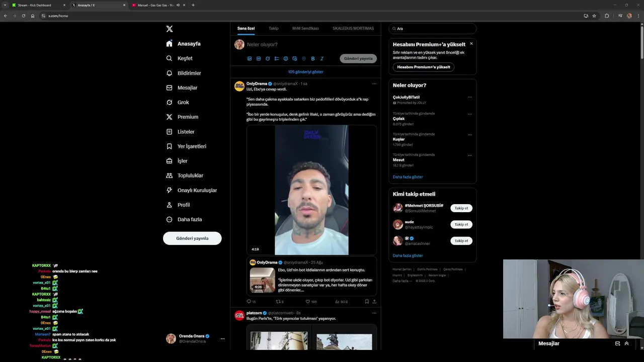Add a poll in the composer
The width and height of the screenshot is (644, 362).
[x=277, y=59]
